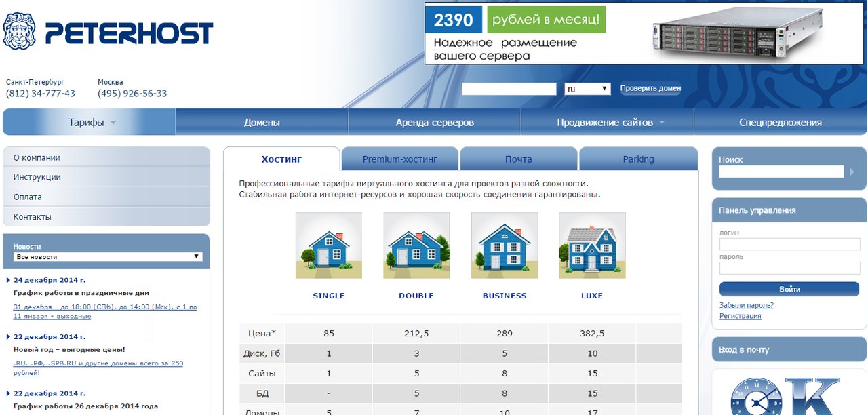Switch to the Premium-хостинг tab

coord(400,159)
